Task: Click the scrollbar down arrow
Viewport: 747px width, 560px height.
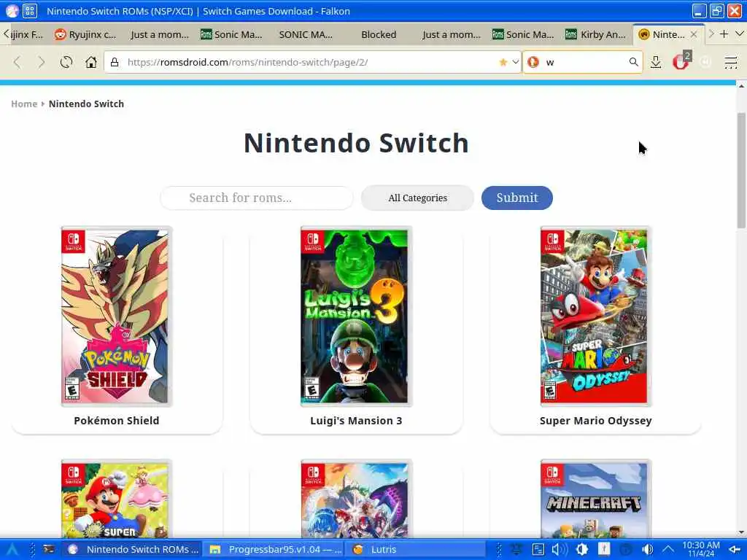Action: coord(741,532)
